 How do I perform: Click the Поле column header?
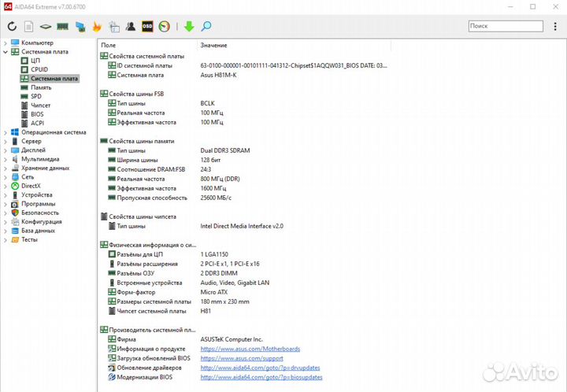[x=109, y=46]
